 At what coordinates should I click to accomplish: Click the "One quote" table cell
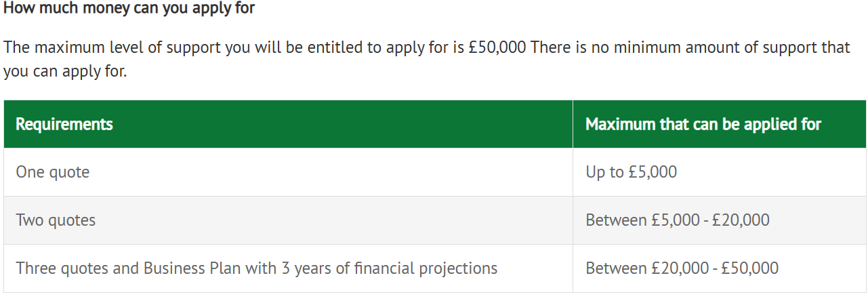[53, 172]
